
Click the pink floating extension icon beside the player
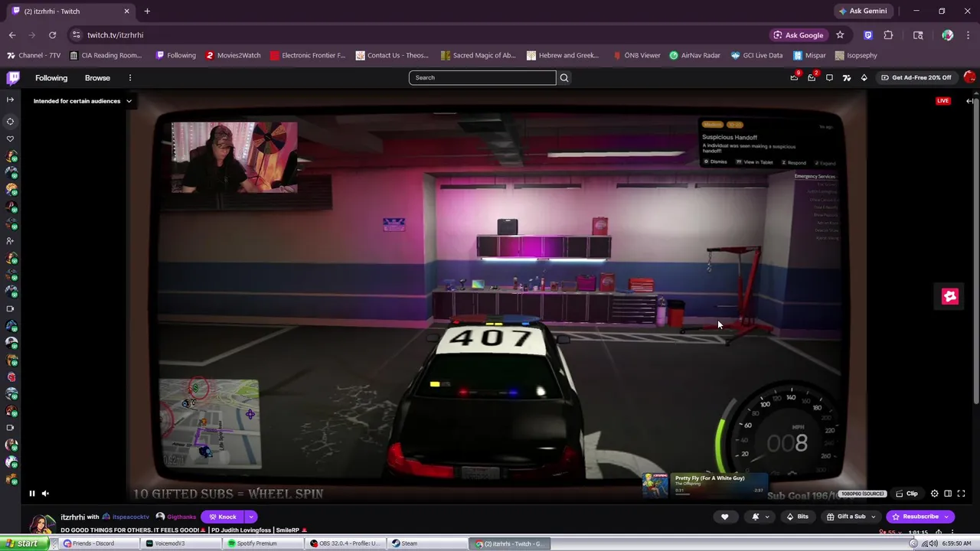tap(950, 297)
